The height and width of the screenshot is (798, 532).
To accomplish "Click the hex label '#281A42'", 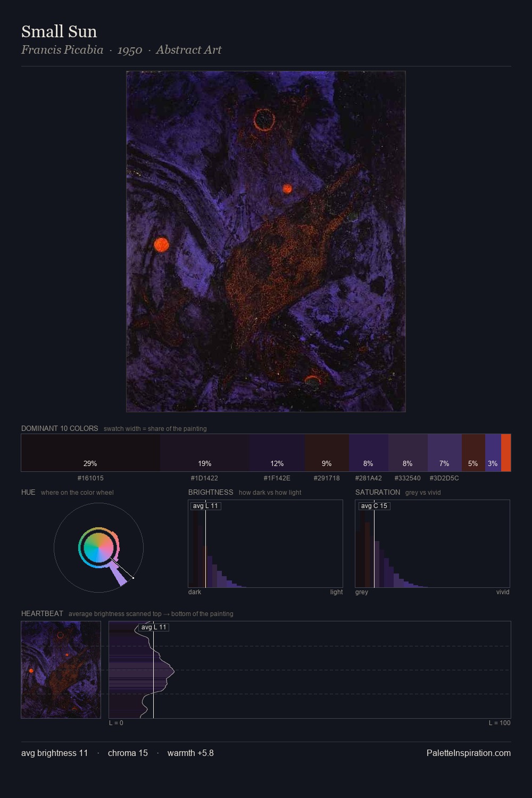I will point(368,478).
